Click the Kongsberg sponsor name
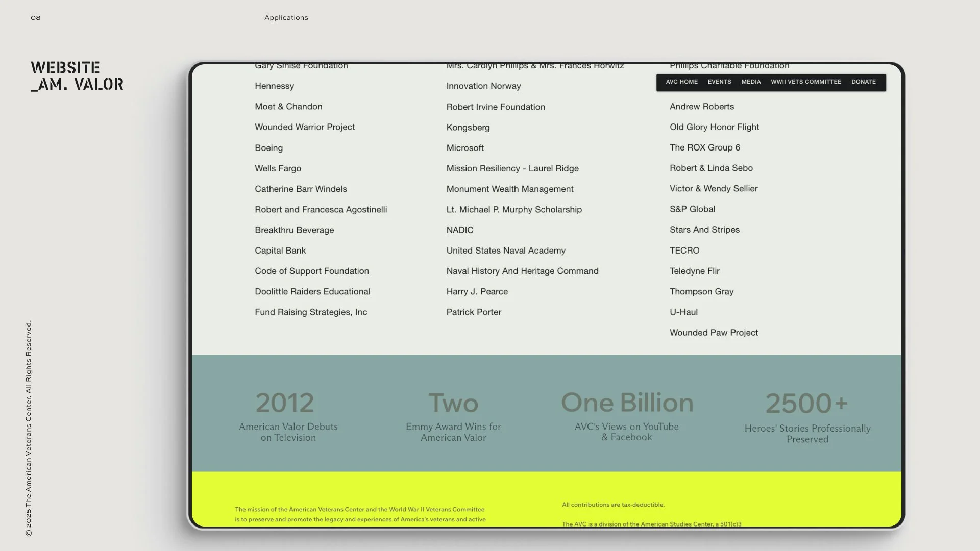This screenshot has width=980, height=551. [x=468, y=128]
